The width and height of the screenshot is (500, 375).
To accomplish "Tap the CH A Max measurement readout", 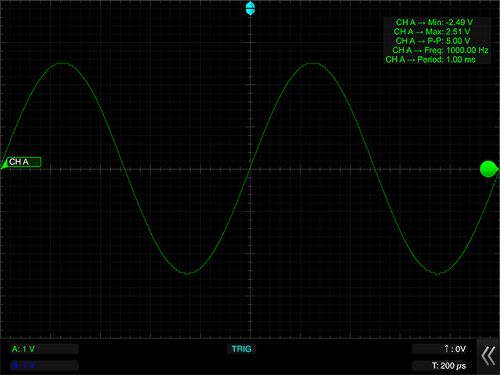I will tap(432, 32).
